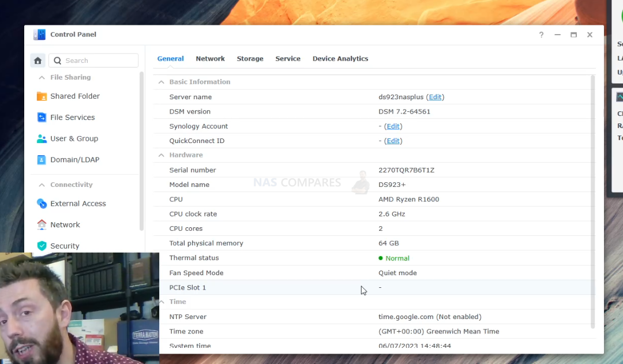Edit the QuickConnect ID

393,141
